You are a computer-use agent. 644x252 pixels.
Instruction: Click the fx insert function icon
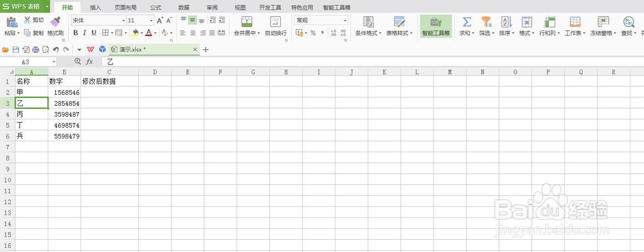coord(90,62)
